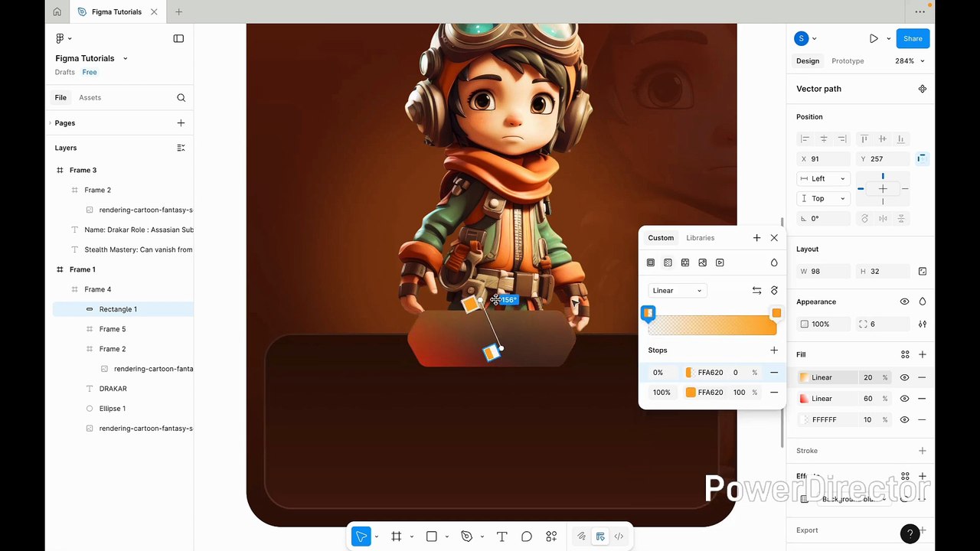The image size is (980, 551).
Task: Remove the 100% gradient stop
Action: pyautogui.click(x=774, y=393)
